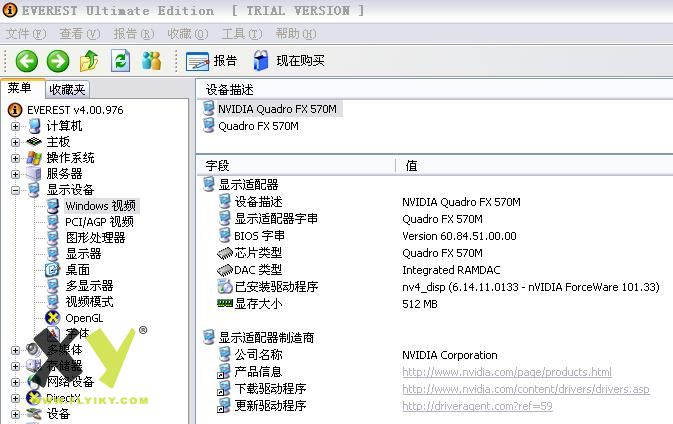The image size is (673, 424).
Task: Select the 显示适配器 group header
Action: click(x=248, y=185)
